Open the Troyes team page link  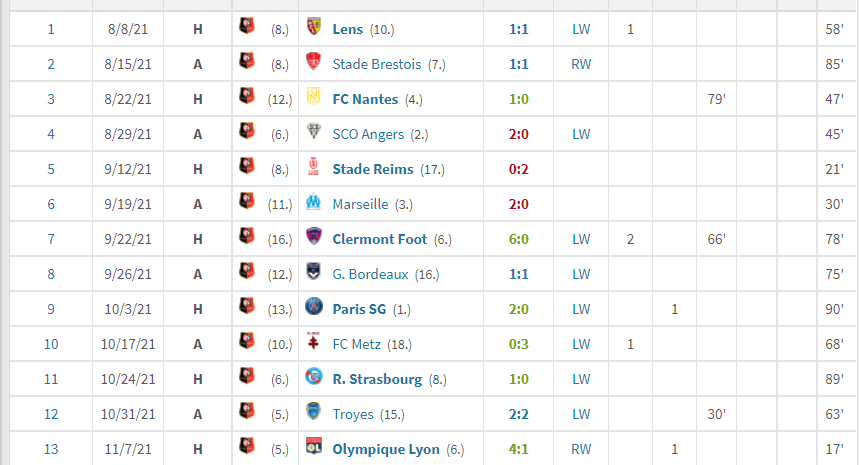353,415
